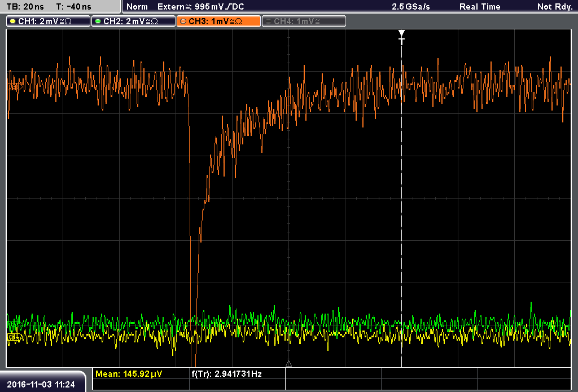Click the bottom center time reference triangle
The image size is (578, 392).
pos(288,363)
